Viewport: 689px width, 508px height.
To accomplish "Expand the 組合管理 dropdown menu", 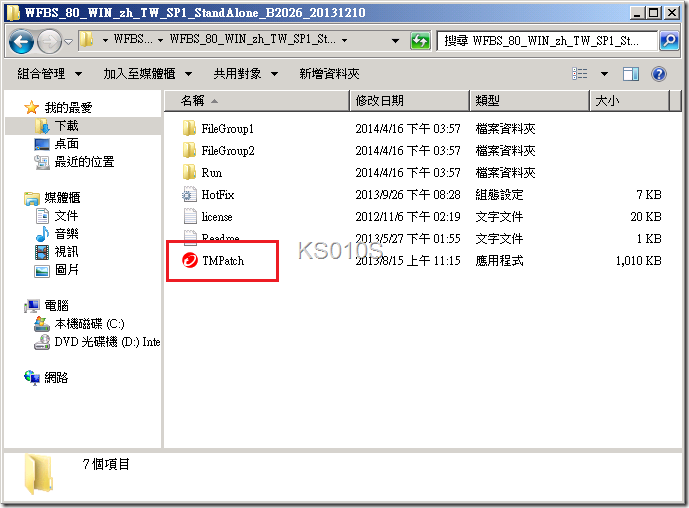I will (49, 74).
